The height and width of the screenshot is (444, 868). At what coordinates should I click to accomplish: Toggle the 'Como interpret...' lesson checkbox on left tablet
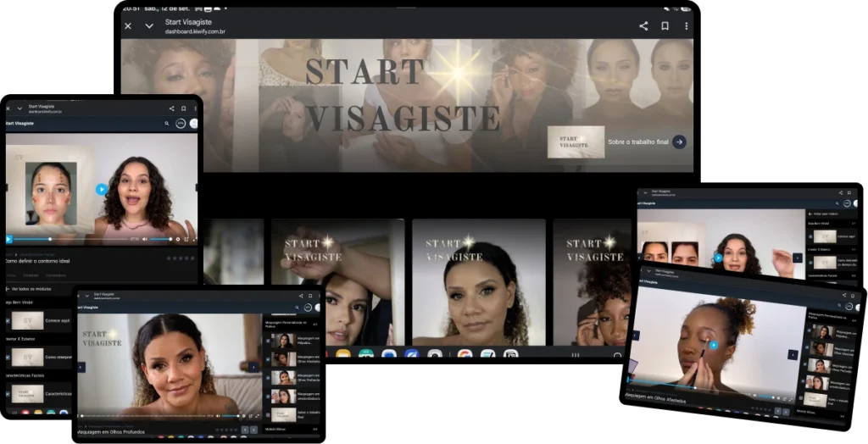tap(8, 357)
